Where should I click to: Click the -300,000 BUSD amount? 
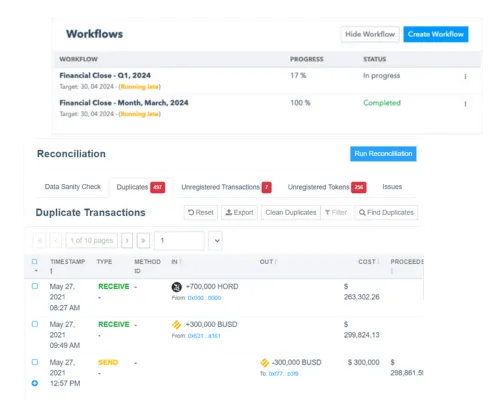[297, 363]
